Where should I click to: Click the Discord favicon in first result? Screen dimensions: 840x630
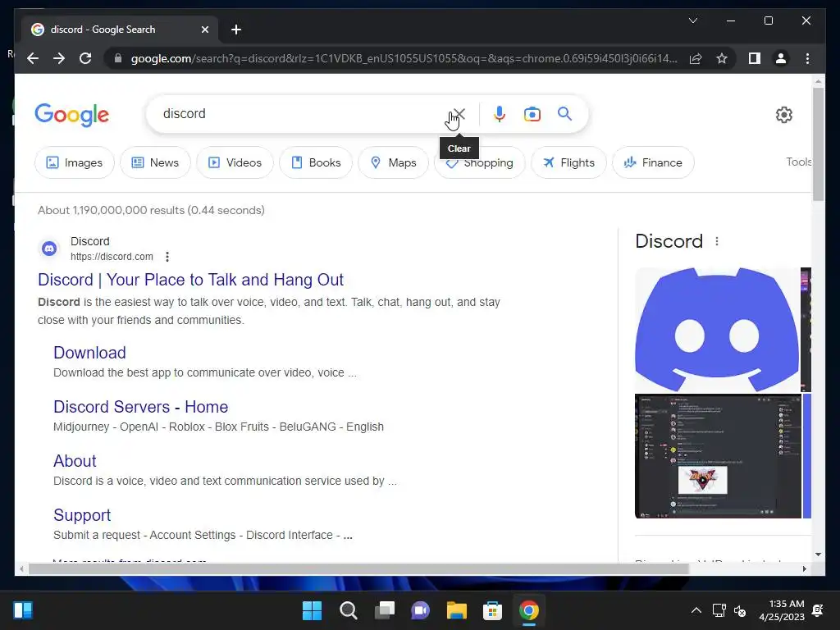click(x=49, y=249)
